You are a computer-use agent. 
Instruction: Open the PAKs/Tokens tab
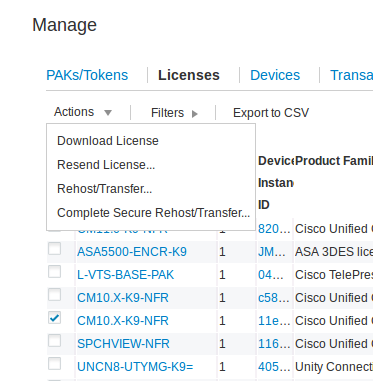pyautogui.click(x=87, y=75)
